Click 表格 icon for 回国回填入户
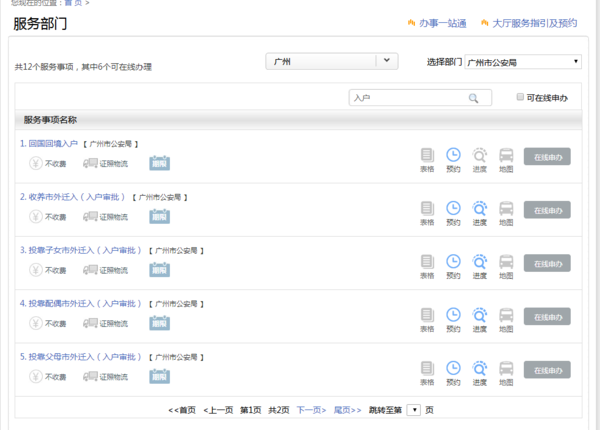The height and width of the screenshot is (430, 600). (x=427, y=156)
